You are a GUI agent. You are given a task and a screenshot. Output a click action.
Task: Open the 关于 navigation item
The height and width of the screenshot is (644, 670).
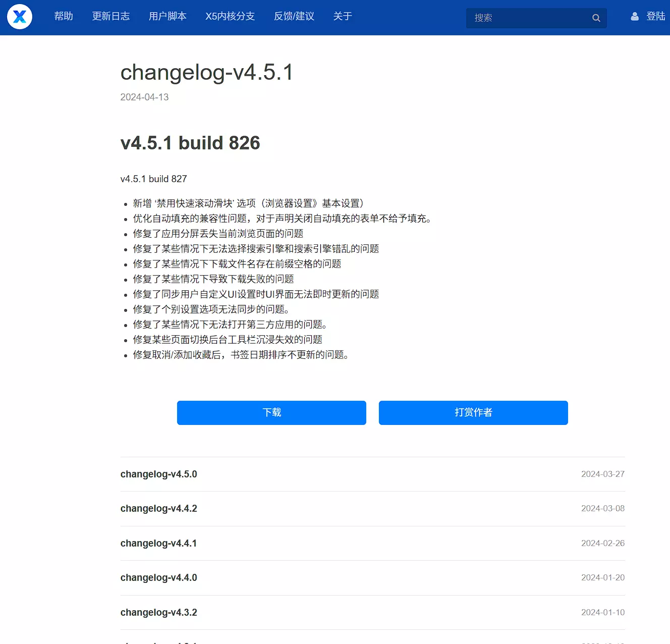coord(343,16)
